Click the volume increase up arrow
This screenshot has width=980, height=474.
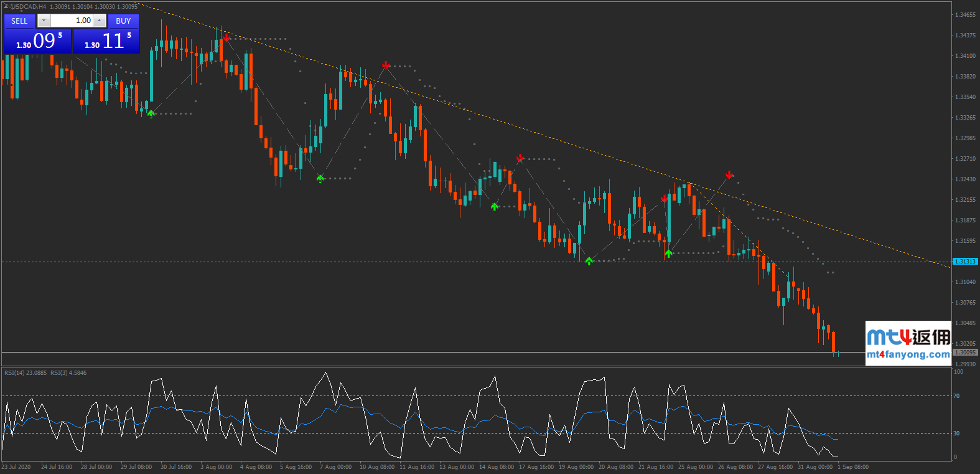(99, 21)
